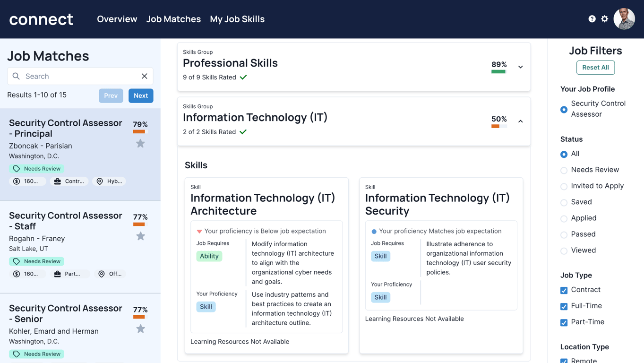Screen dimensions: 644x363
Task: Click the help question mark icon
Action: 592,19
